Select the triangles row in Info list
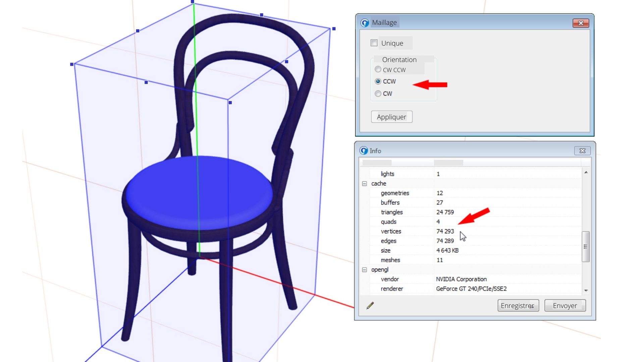The height and width of the screenshot is (362, 644). coord(392,212)
